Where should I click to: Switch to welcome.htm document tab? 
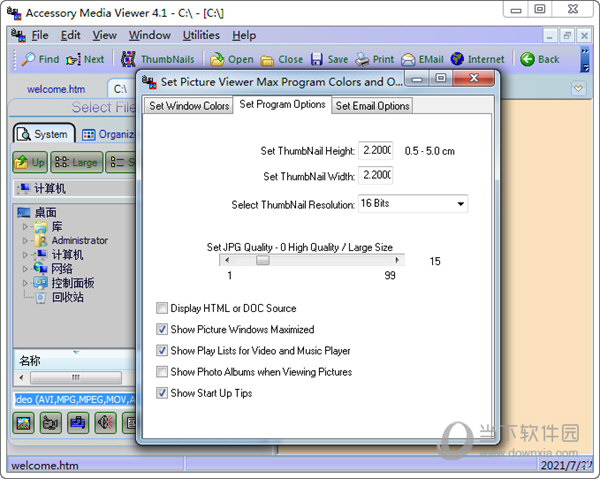tap(56, 89)
